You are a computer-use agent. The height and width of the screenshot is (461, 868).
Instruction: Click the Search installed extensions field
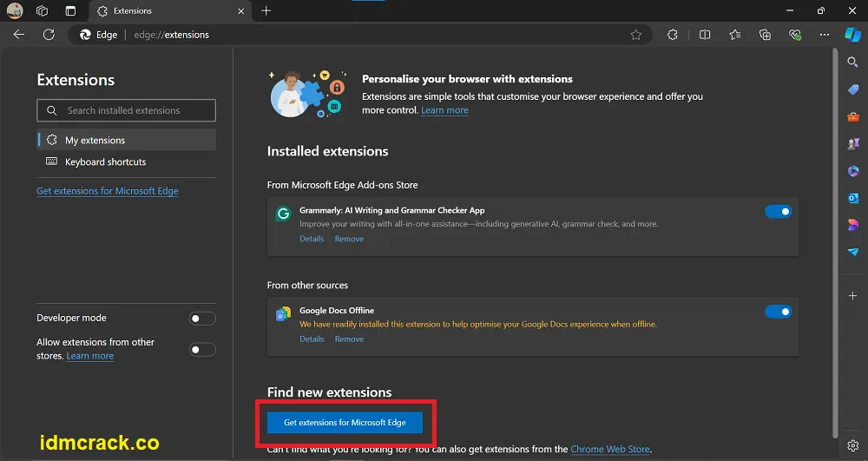126,110
